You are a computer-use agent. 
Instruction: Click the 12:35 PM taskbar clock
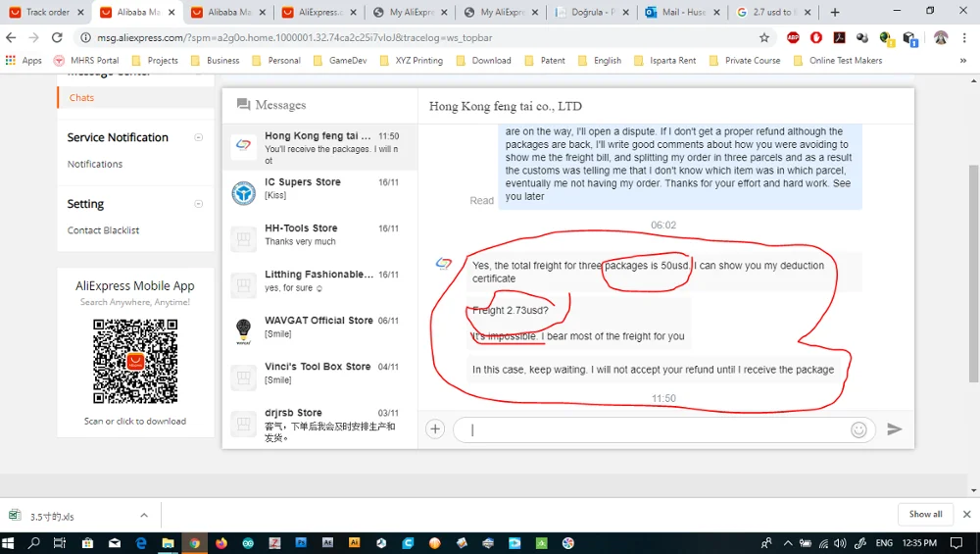919,543
